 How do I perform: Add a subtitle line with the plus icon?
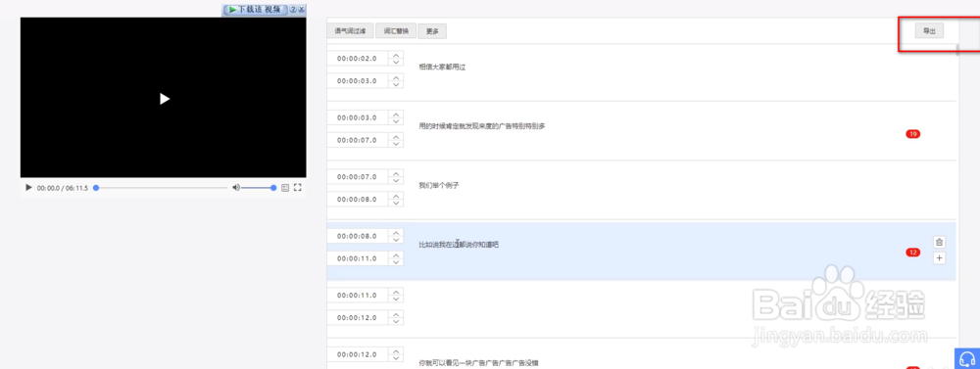940,257
